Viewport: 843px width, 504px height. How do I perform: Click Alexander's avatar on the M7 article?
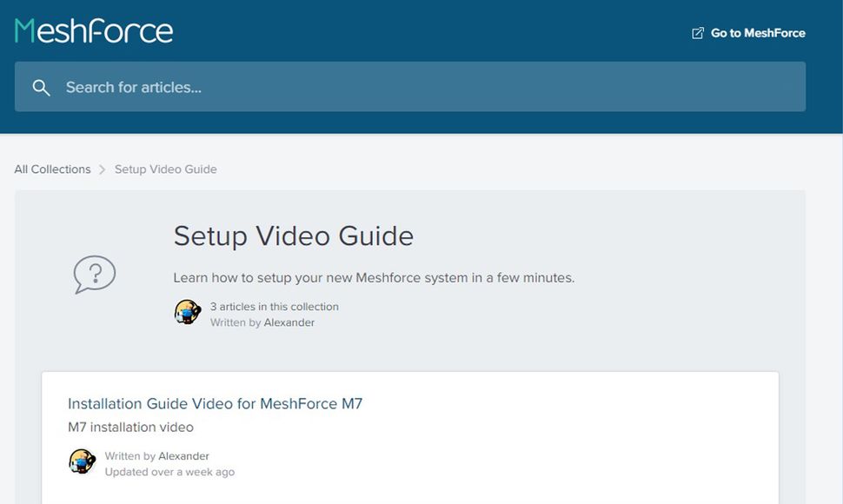point(83,461)
